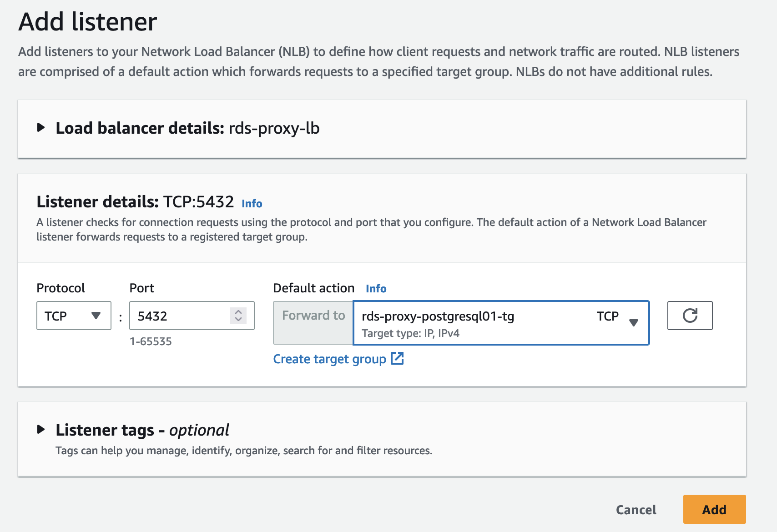This screenshot has height=532, width=777.
Task: Click the disabled Forward to label
Action: 313,316
